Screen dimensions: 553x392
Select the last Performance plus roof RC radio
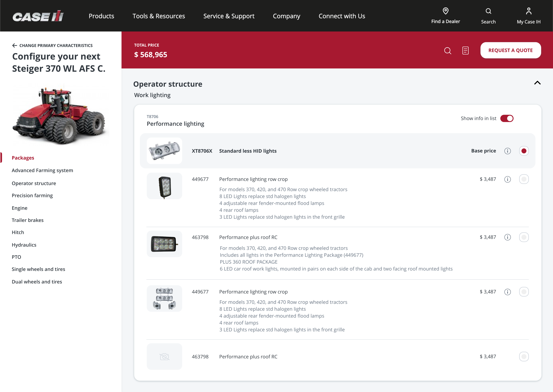pyautogui.click(x=524, y=356)
